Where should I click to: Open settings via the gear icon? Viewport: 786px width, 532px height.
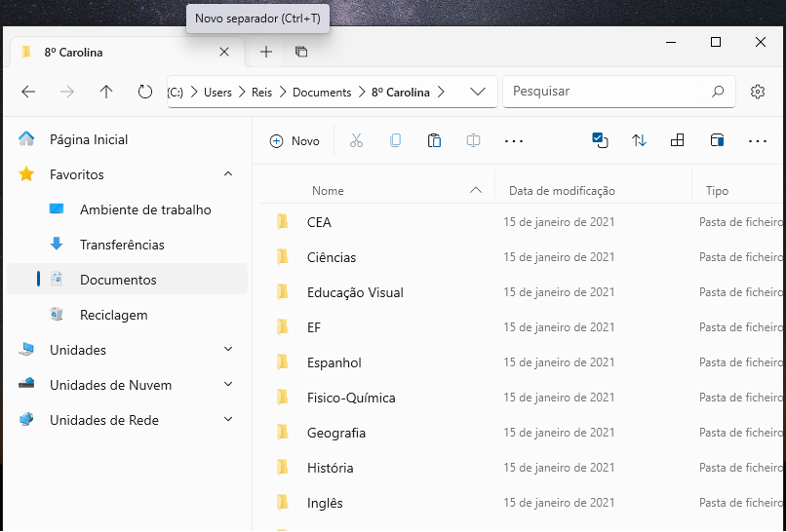tap(758, 92)
